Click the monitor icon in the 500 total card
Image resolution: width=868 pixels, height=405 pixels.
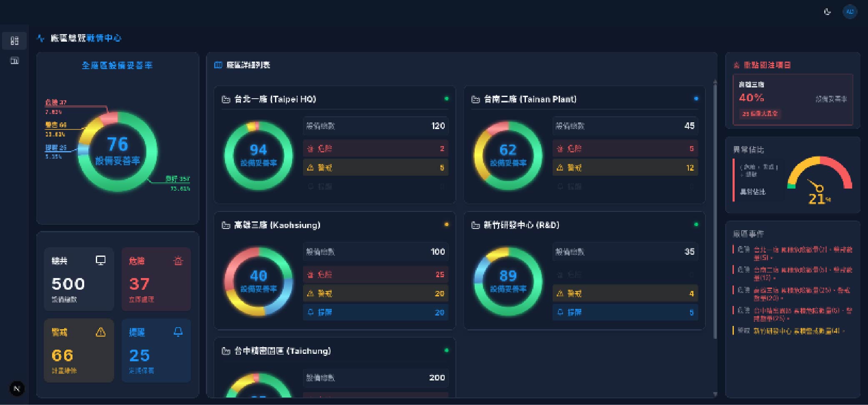(x=100, y=261)
